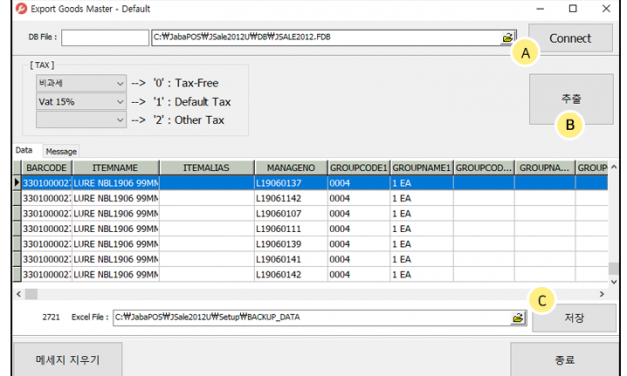Click the GROUPCODE1 column header
This screenshot has width=627, height=376.
pos(359,168)
